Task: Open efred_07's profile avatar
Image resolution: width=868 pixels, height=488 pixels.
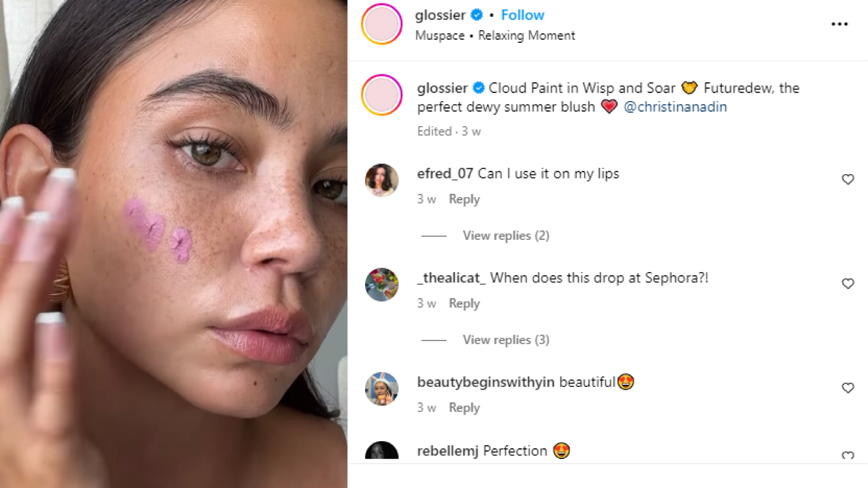Action: [x=382, y=180]
